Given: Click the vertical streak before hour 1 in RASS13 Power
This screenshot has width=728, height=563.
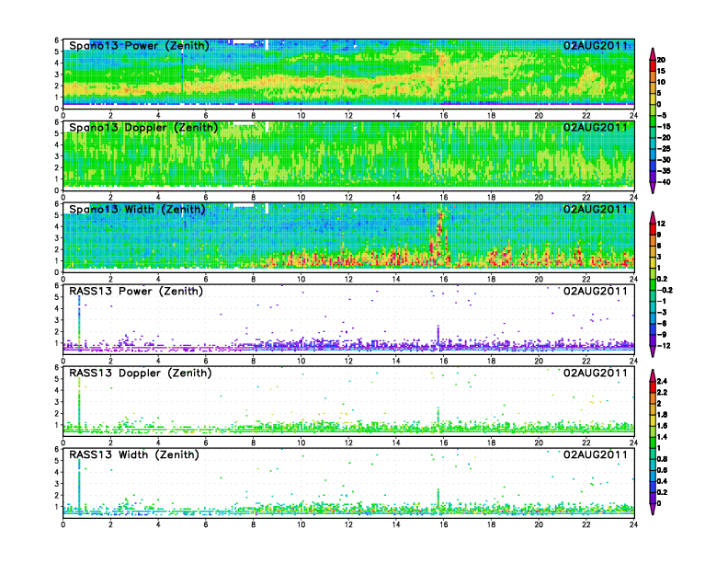Looking at the screenshot, I should click(79, 323).
